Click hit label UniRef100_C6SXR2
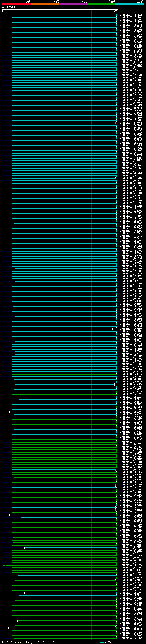 pyautogui.click(x=131, y=45)
